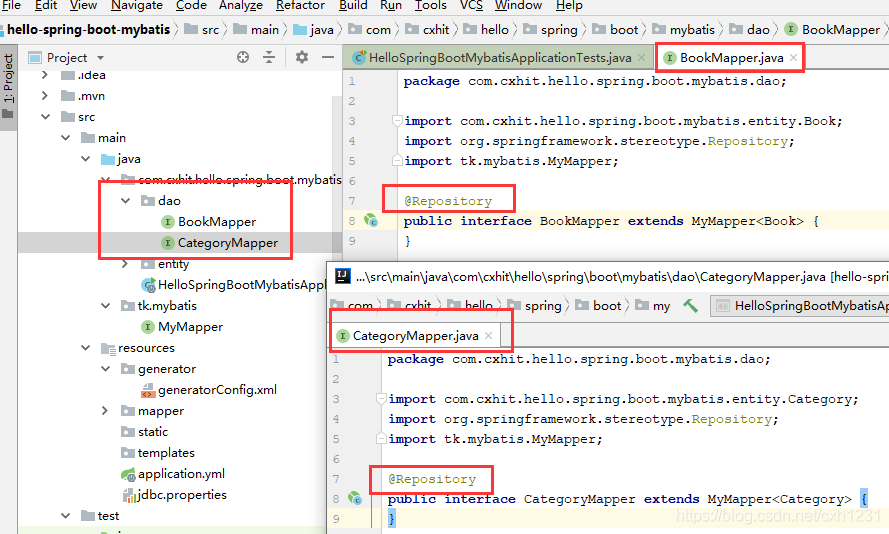Close HelloSpringBootMybatisApplicationTests.java tab

pyautogui.click(x=641, y=57)
